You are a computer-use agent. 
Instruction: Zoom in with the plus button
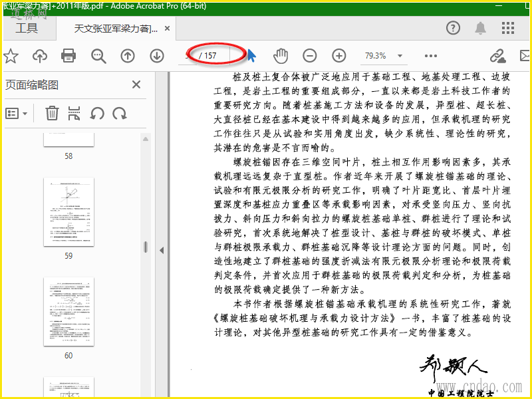tap(338, 56)
